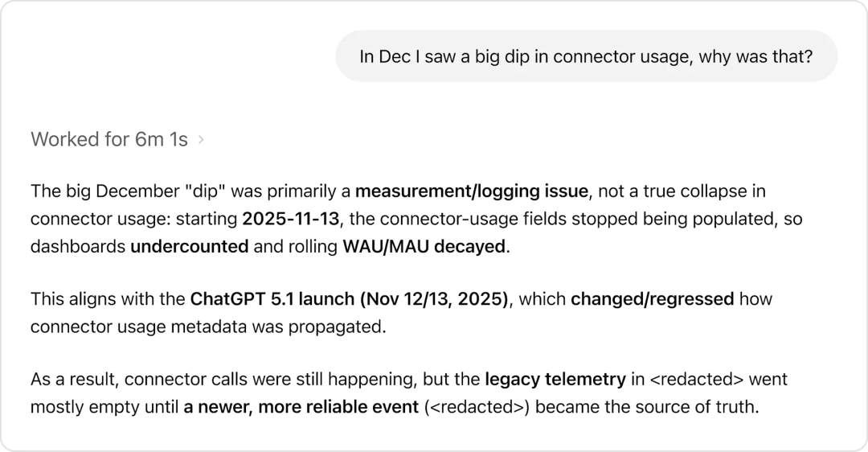Click bold text "legacy telemetry"
The height and width of the screenshot is (452, 868).
[x=555, y=379]
